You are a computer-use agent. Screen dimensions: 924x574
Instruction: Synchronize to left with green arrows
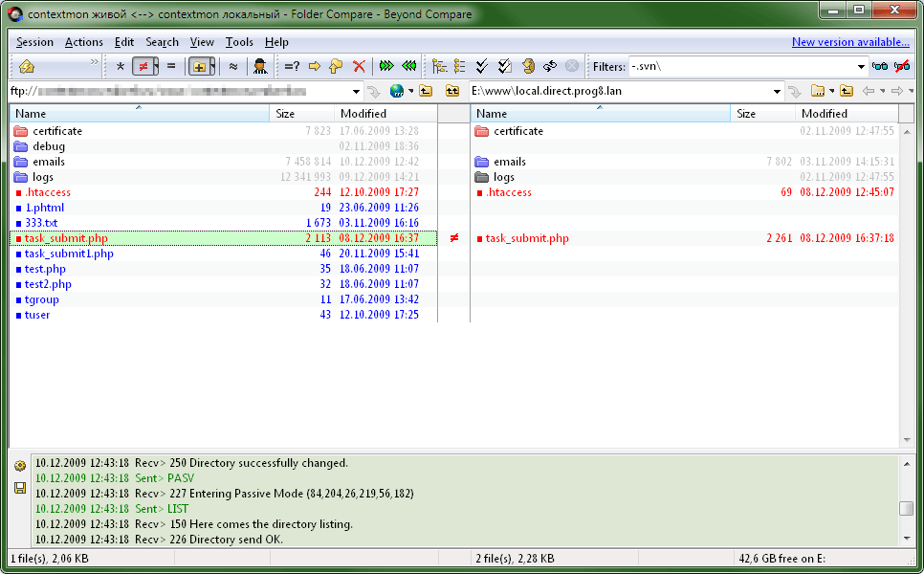409,66
